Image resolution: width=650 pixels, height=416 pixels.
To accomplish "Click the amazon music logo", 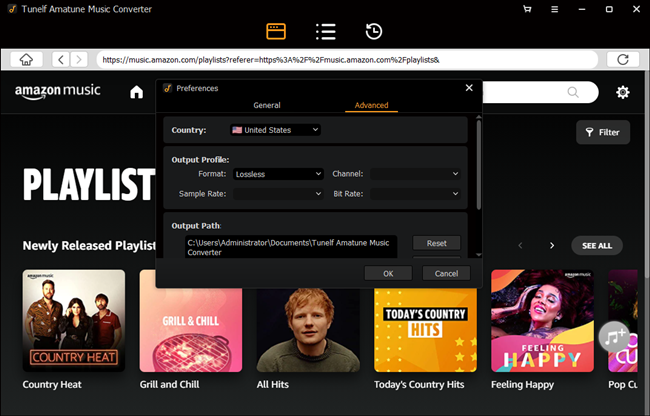I will pyautogui.click(x=58, y=92).
